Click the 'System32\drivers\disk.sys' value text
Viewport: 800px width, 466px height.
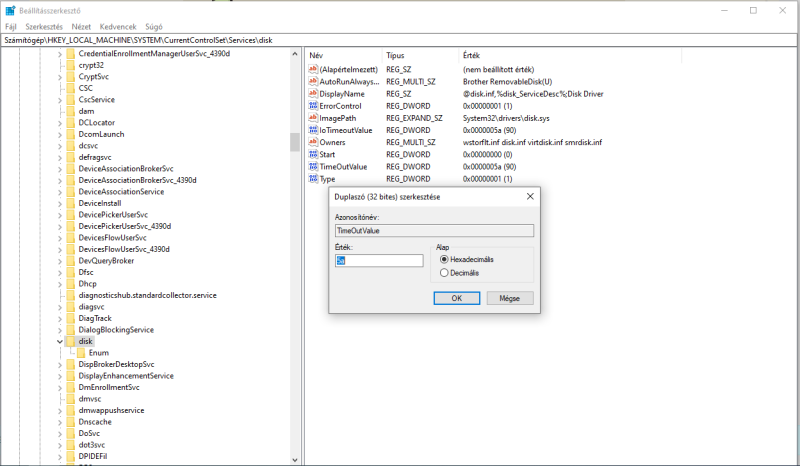506,118
